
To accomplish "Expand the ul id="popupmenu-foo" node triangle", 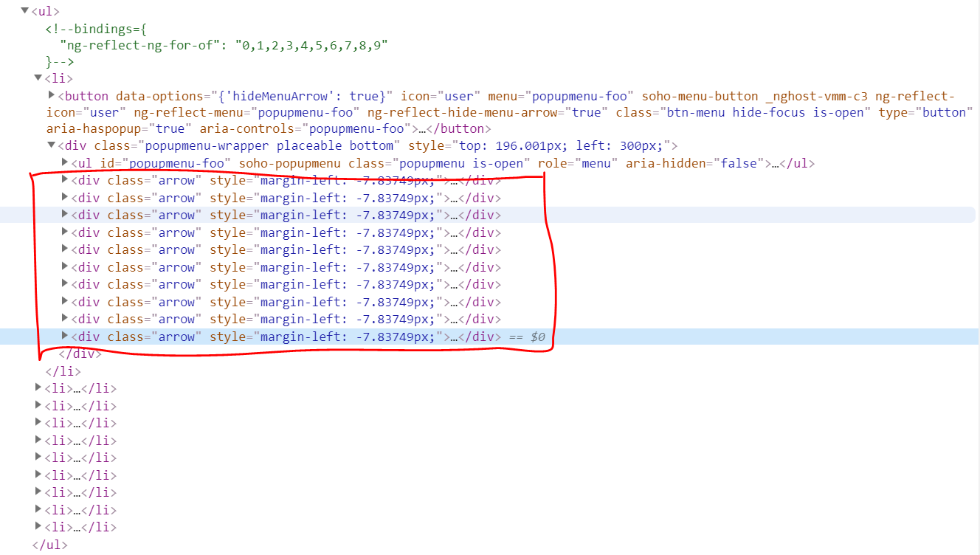I will 65,162.
